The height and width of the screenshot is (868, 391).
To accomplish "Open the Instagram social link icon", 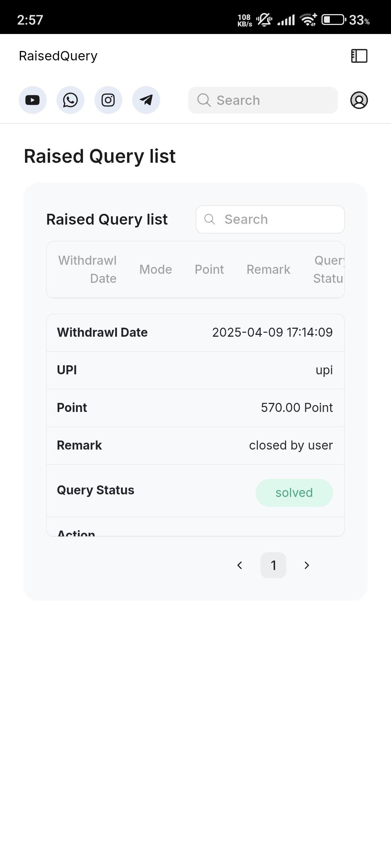I will tap(108, 100).
